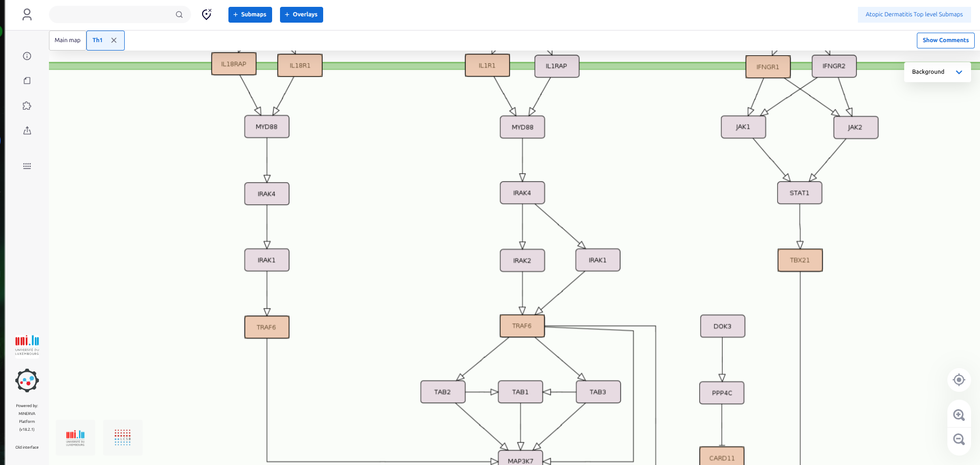Click the export icon in sidebar
This screenshot has width=980, height=465.
27,131
